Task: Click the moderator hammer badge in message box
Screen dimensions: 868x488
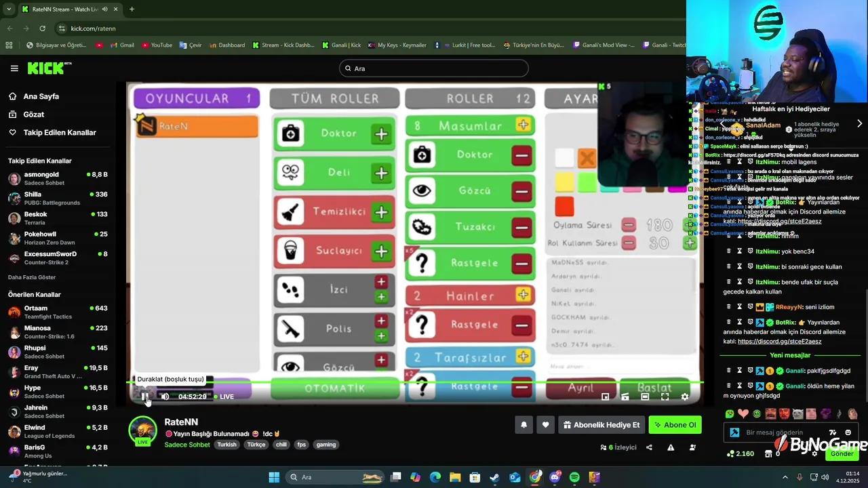Action: (734, 432)
